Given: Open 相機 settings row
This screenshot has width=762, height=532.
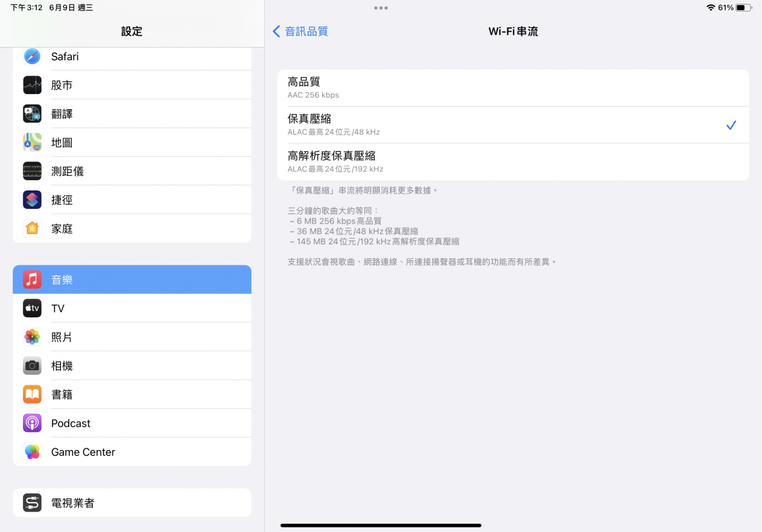Looking at the screenshot, I should tap(132, 366).
